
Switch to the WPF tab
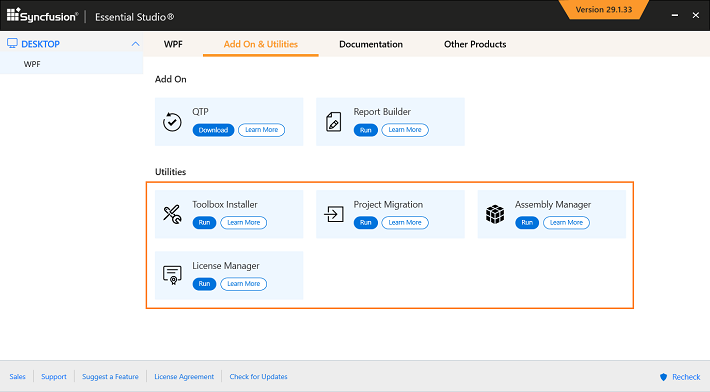(x=173, y=44)
